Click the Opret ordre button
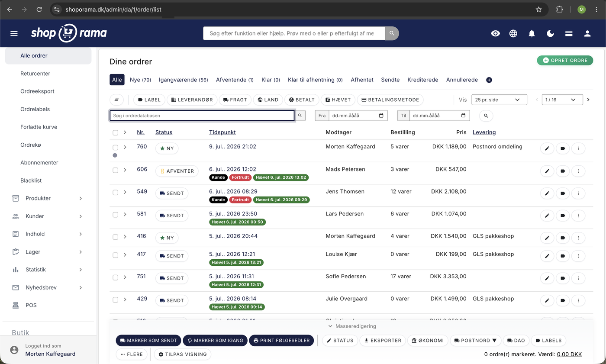The image size is (606, 364). tap(565, 60)
